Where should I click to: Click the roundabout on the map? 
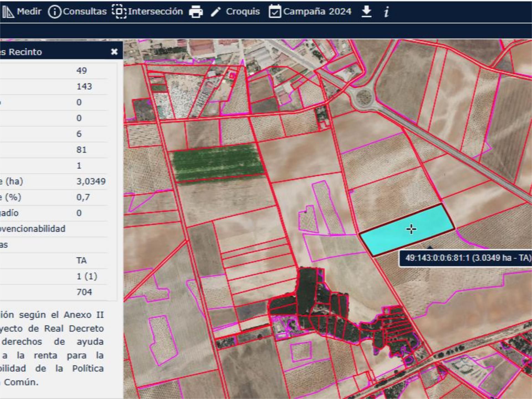363,98
